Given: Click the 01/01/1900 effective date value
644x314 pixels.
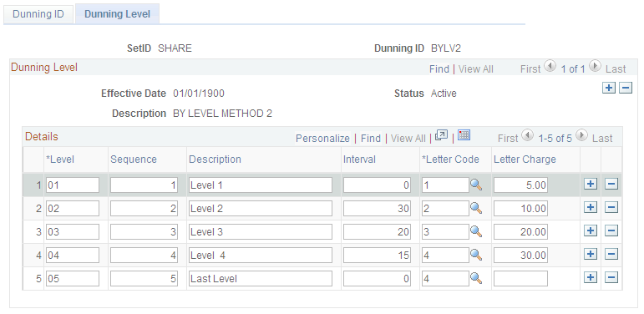Looking at the screenshot, I should (x=198, y=94).
